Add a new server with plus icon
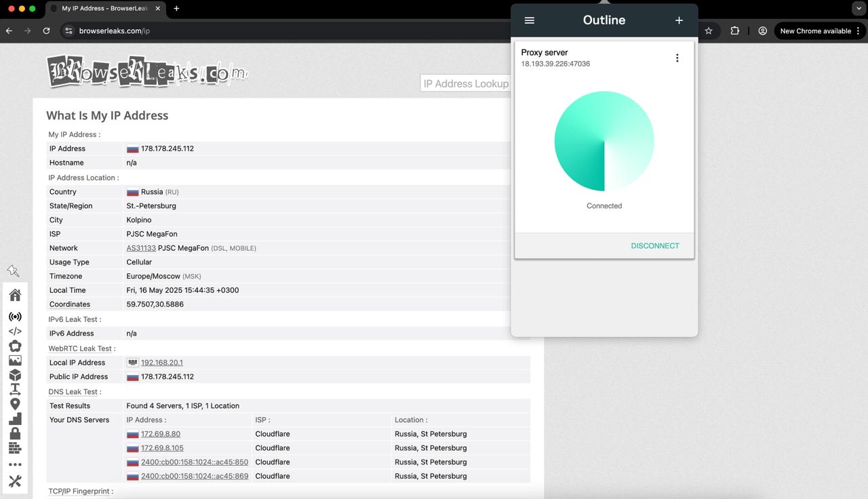 click(679, 20)
